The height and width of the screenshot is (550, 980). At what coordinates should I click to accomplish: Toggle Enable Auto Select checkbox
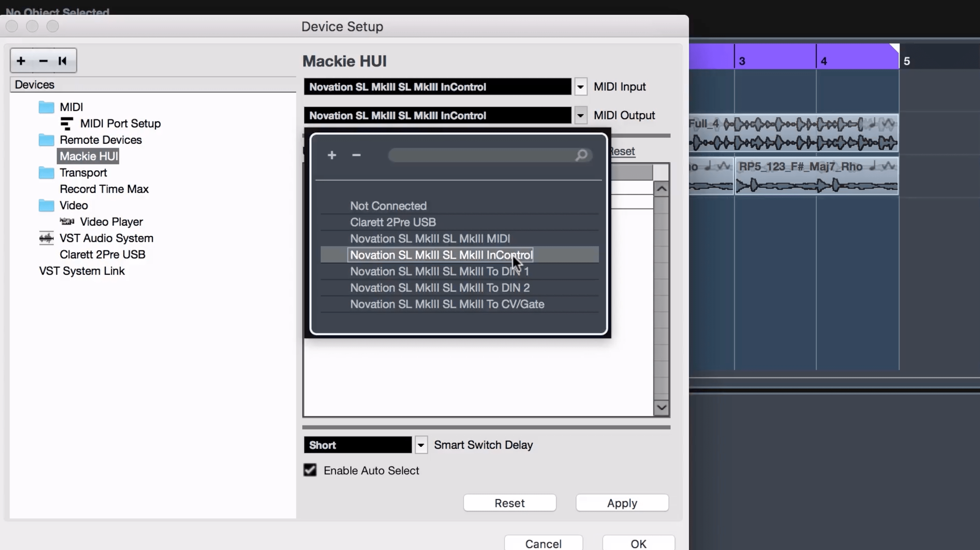[310, 470]
